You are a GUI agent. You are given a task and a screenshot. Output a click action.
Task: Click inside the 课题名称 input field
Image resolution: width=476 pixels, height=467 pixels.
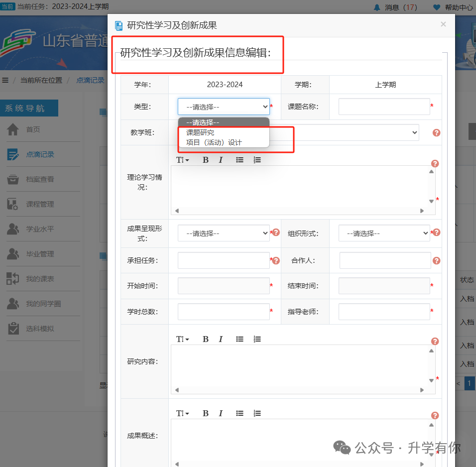tap(384, 106)
